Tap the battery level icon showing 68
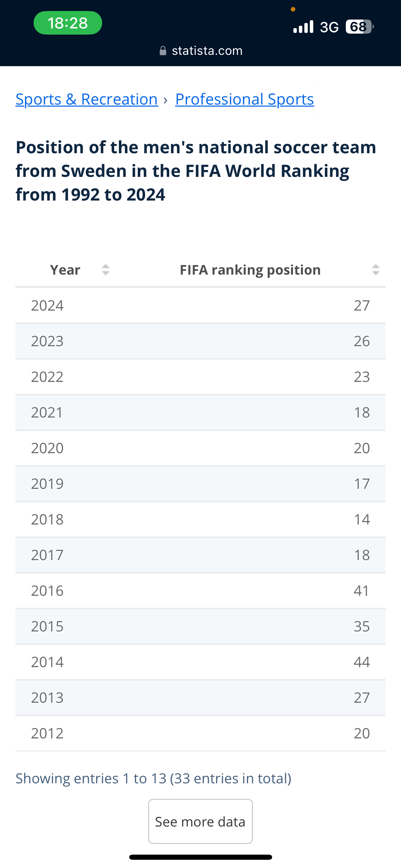This screenshot has width=401, height=868. 359,27
